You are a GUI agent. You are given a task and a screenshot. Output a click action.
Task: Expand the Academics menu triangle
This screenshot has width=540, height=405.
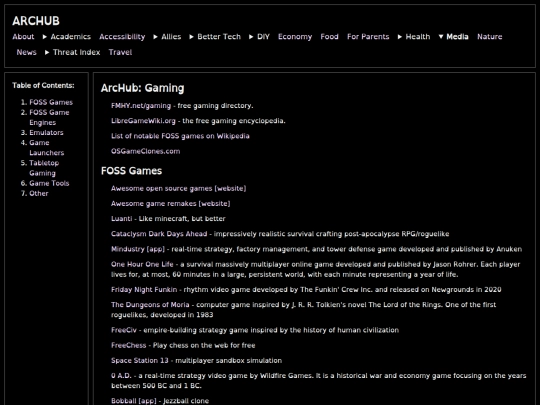(45, 37)
